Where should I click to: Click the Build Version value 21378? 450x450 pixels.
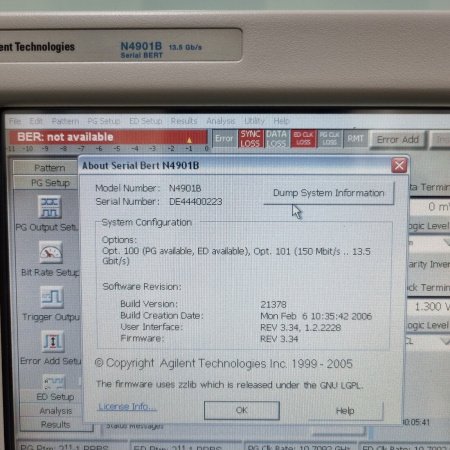273,304
